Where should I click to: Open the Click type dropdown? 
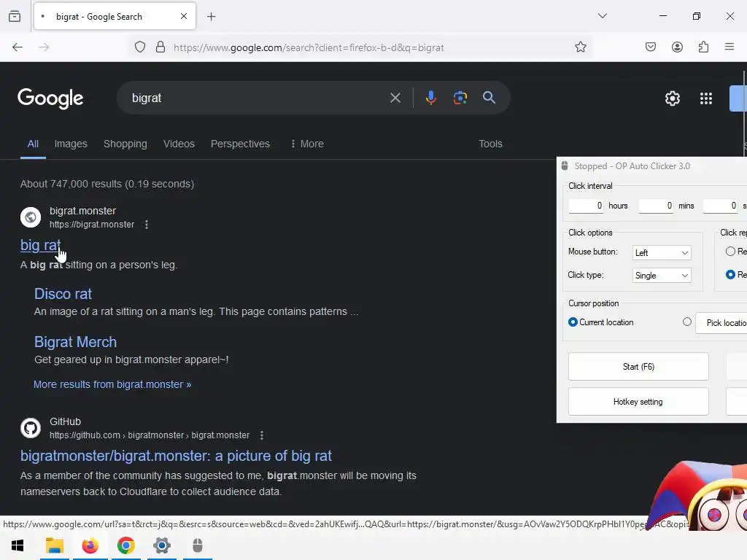pos(662,276)
